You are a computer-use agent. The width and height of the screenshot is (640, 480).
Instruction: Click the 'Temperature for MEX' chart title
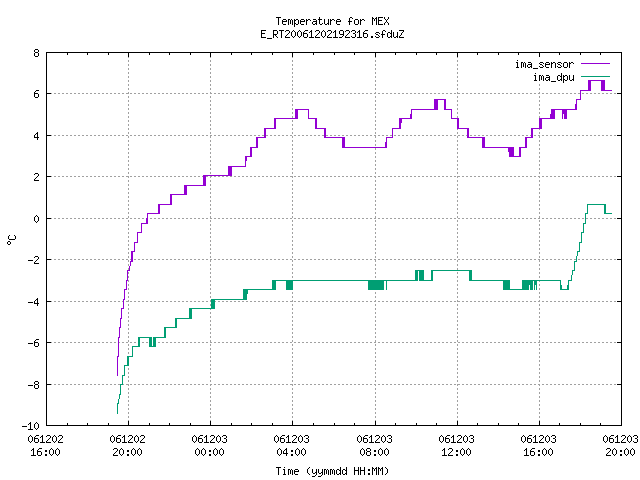pyautogui.click(x=332, y=21)
